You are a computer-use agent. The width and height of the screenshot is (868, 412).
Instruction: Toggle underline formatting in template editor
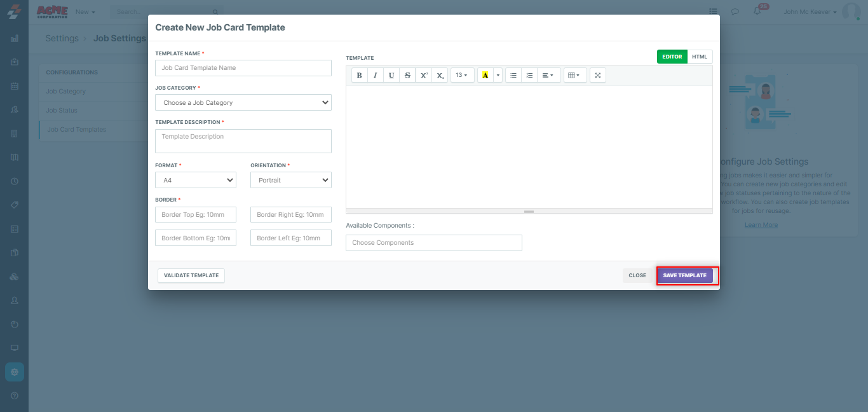pyautogui.click(x=391, y=75)
